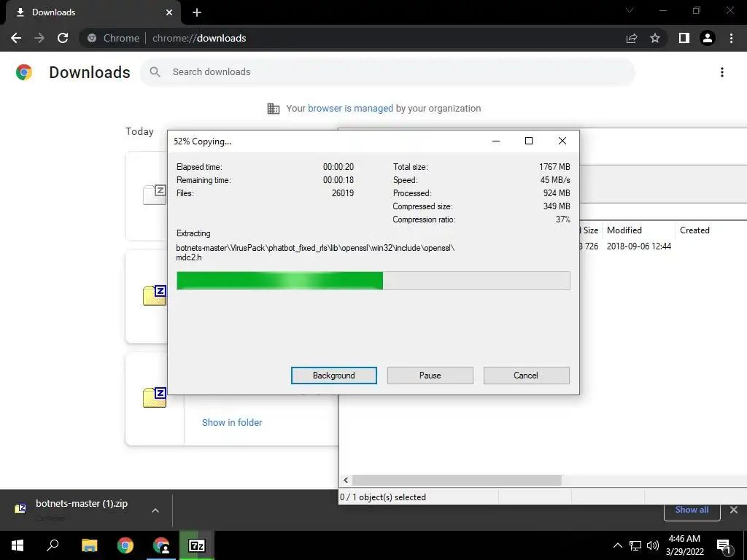The height and width of the screenshot is (560, 747).
Task: Open Windows Start menu
Action: 18,545
